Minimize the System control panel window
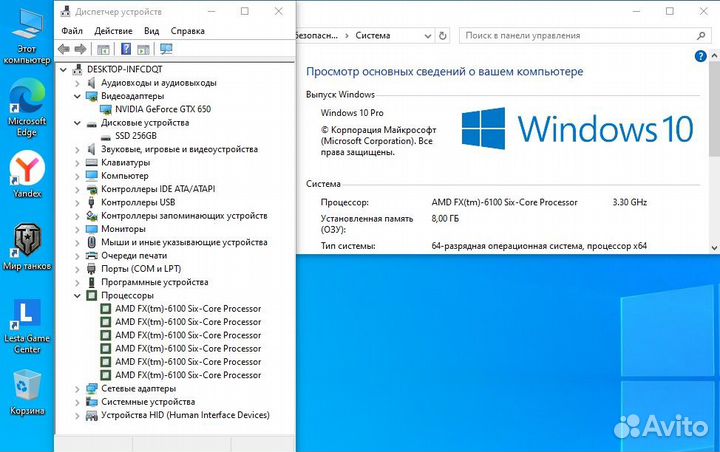The width and height of the screenshot is (720, 452). (636, 11)
